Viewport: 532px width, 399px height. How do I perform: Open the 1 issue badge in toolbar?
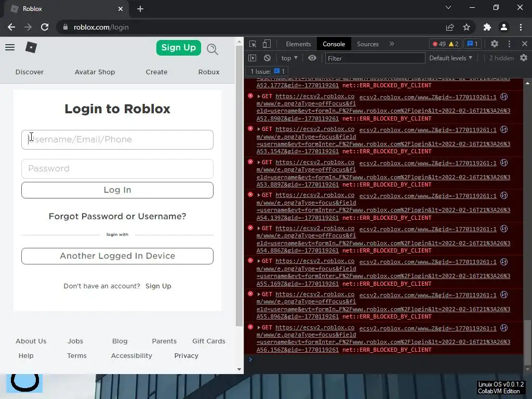tap(472, 44)
